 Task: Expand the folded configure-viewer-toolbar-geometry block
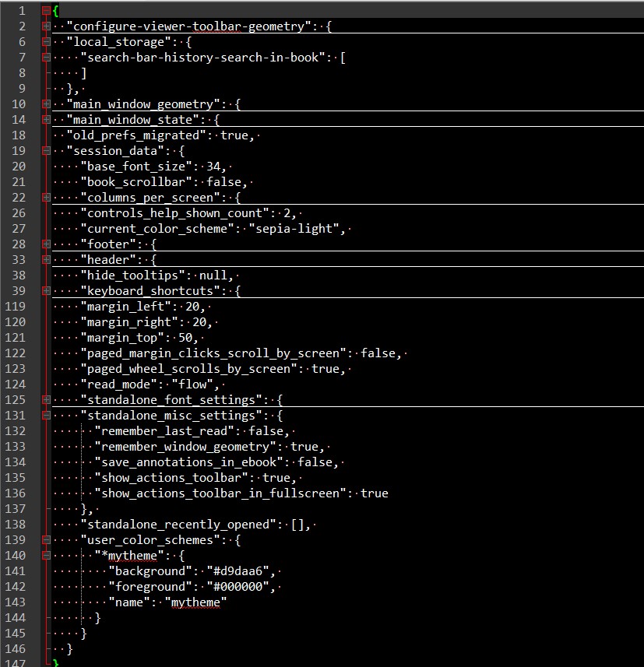[47, 26]
